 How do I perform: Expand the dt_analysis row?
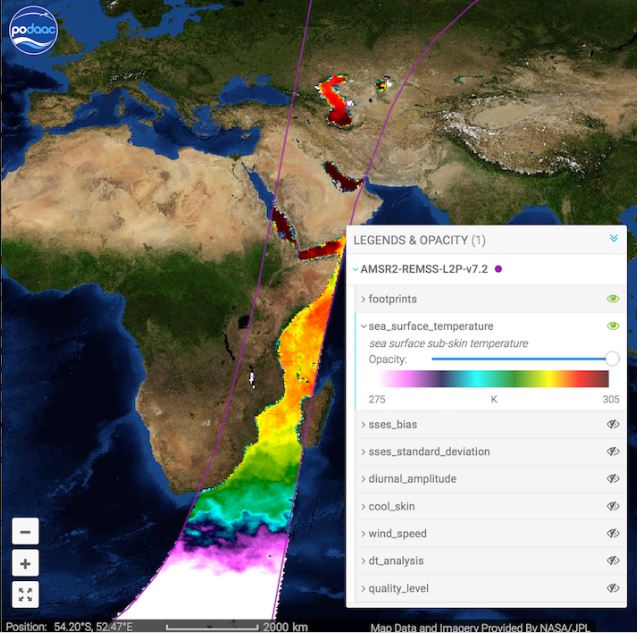tap(363, 561)
